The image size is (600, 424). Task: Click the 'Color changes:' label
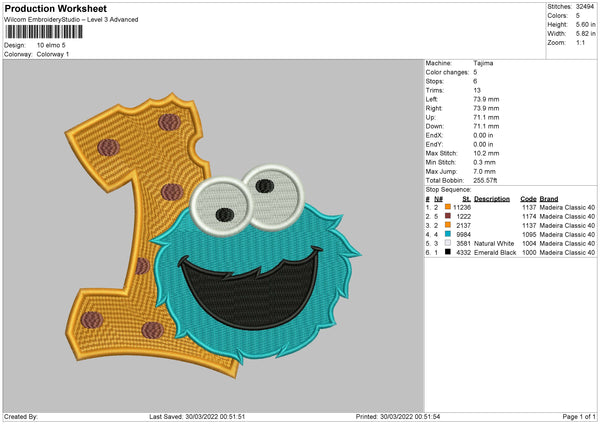click(447, 72)
